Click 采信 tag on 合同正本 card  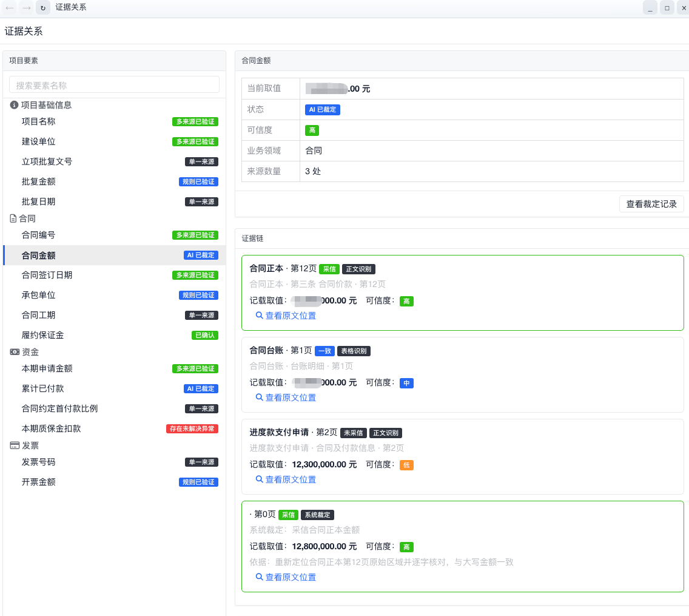point(329,269)
